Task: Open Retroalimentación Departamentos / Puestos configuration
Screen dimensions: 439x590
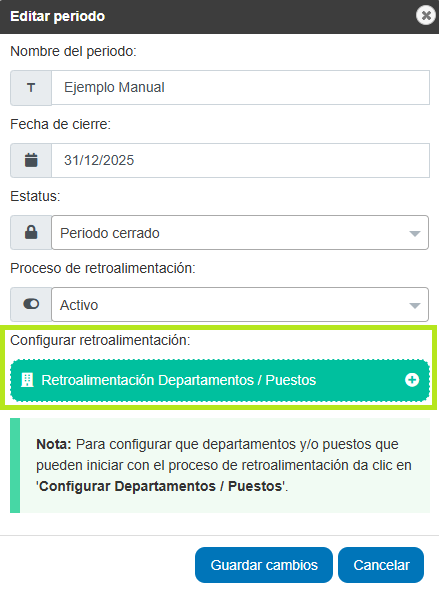Action: coord(220,380)
